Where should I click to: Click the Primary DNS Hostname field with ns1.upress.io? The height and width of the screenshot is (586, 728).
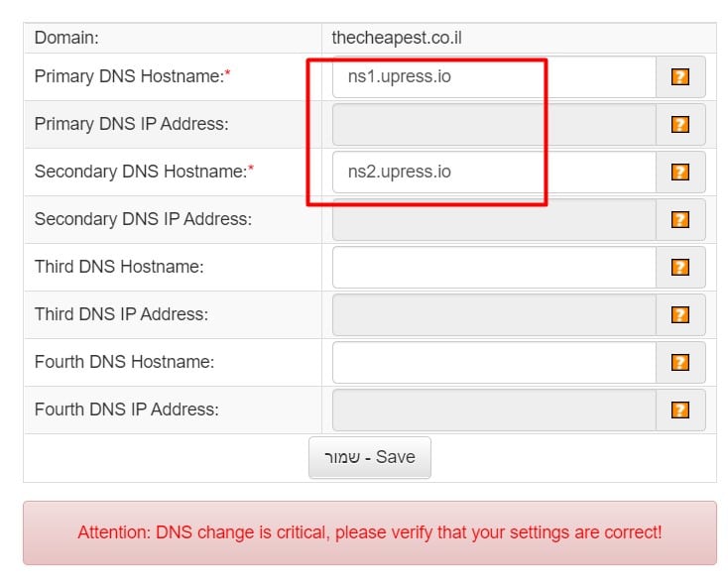(x=494, y=76)
